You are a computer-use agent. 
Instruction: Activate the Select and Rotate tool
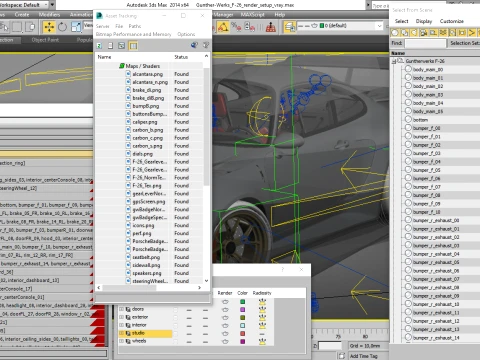[62, 27]
